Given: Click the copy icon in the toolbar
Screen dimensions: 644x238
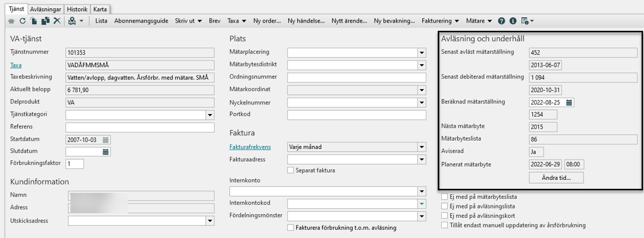Looking at the screenshot, I should (45, 21).
